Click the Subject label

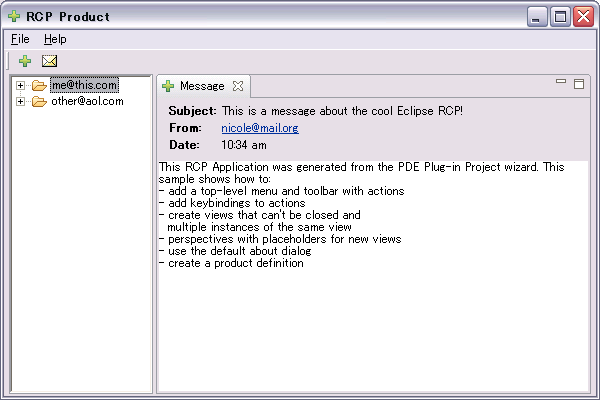[192, 111]
